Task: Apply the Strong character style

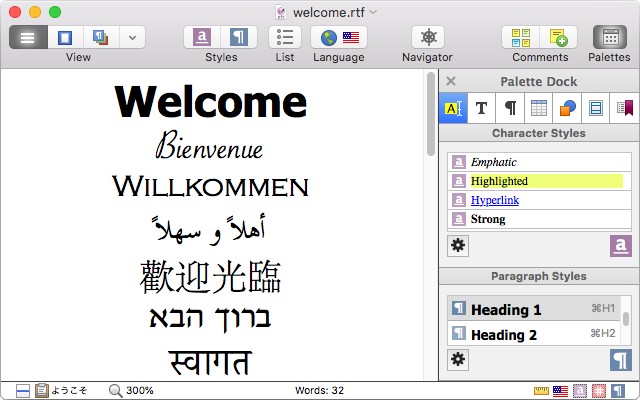Action: [x=539, y=219]
